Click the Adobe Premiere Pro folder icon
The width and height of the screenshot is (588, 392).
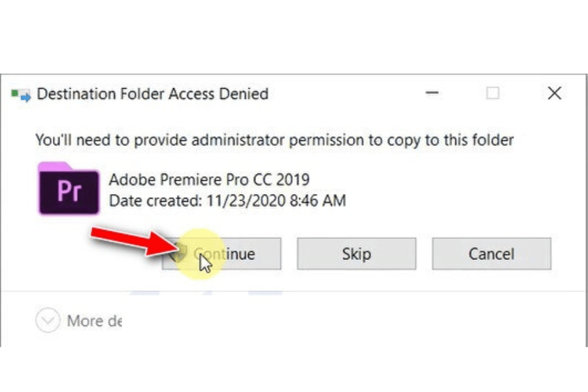(x=69, y=188)
